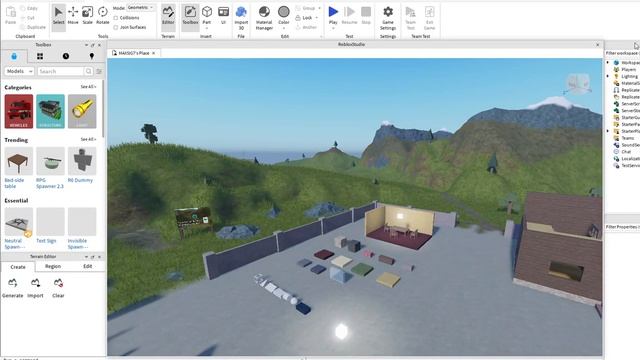This screenshot has height=360, width=640.
Task: See all Trending models
Action: [88, 140]
